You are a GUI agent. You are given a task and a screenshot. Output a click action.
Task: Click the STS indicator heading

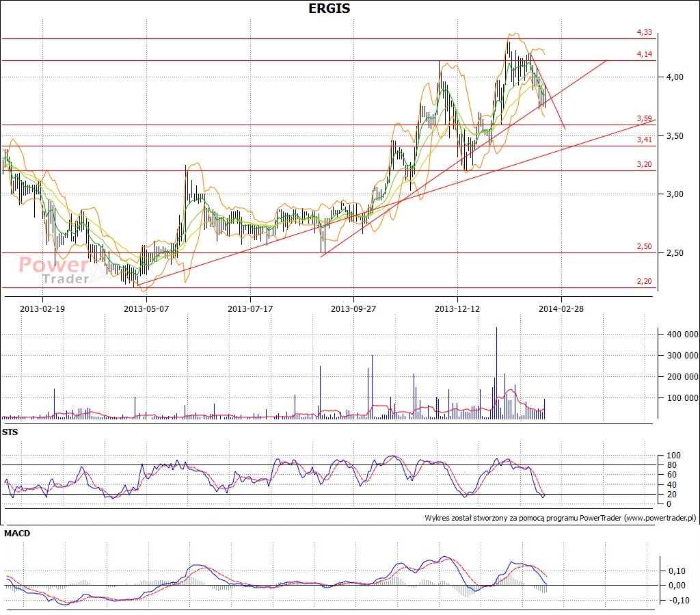coord(10,432)
